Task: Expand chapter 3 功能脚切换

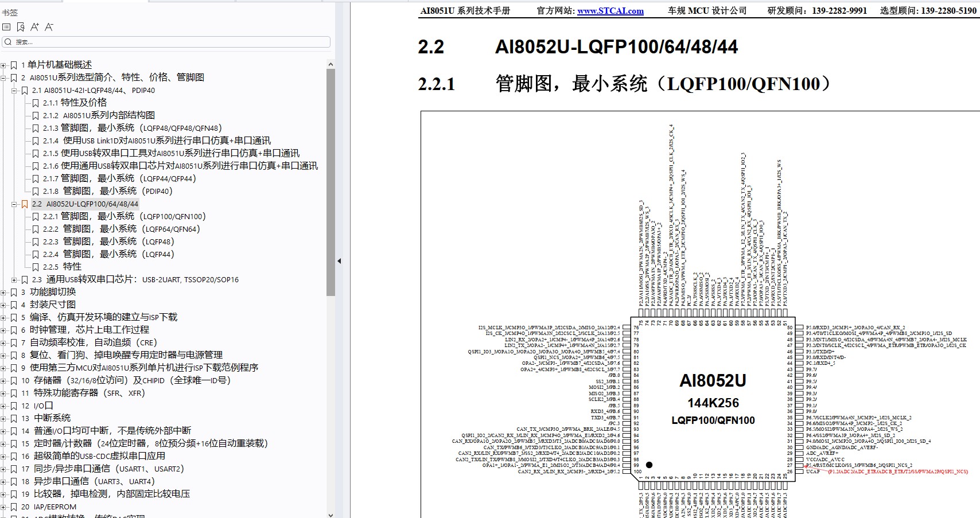Action: [x=3, y=292]
